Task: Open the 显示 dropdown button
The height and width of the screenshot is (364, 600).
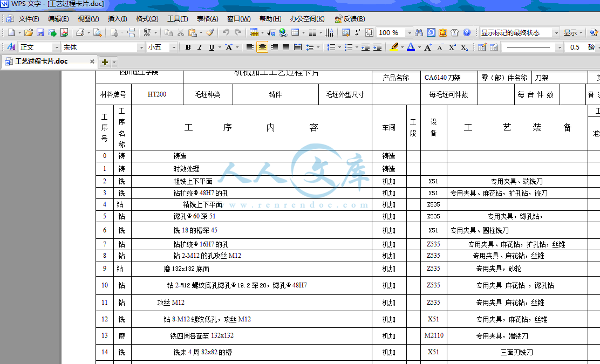Action: [573, 33]
